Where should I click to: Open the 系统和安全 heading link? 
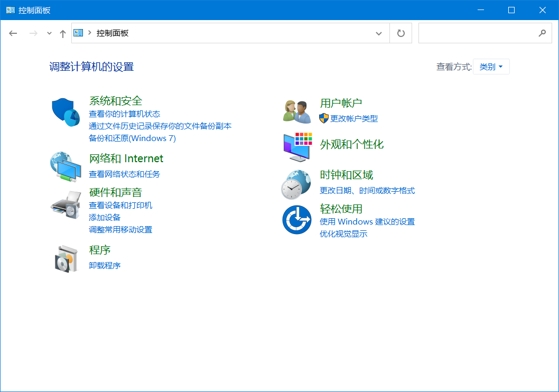pos(116,101)
